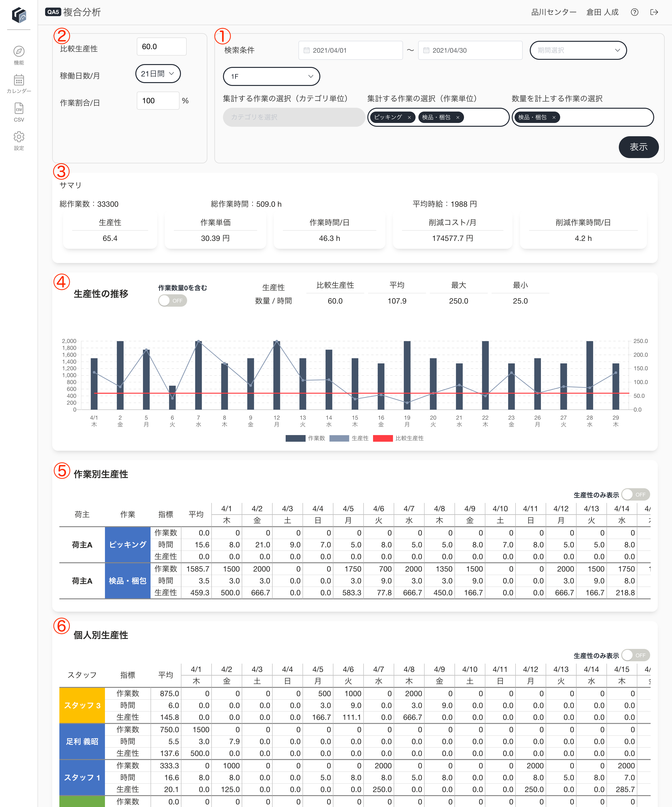Toggle 比較生産性 series in chart legend

398,438
